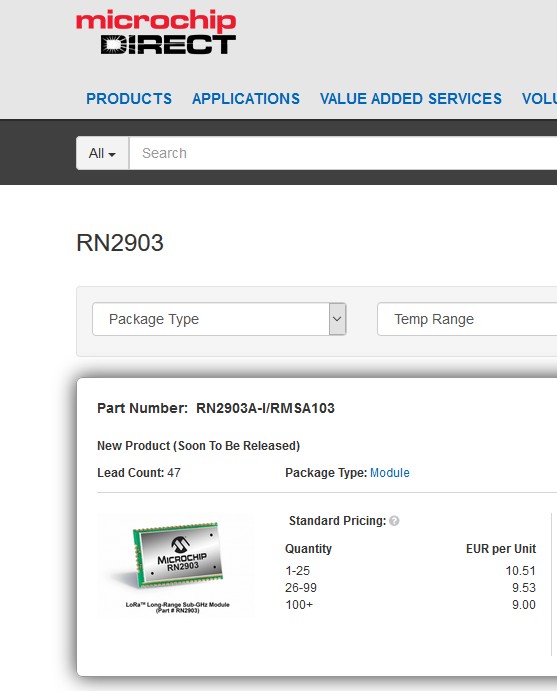This screenshot has width=557, height=691.
Task: Follow the Module package type link
Action: pos(390,473)
